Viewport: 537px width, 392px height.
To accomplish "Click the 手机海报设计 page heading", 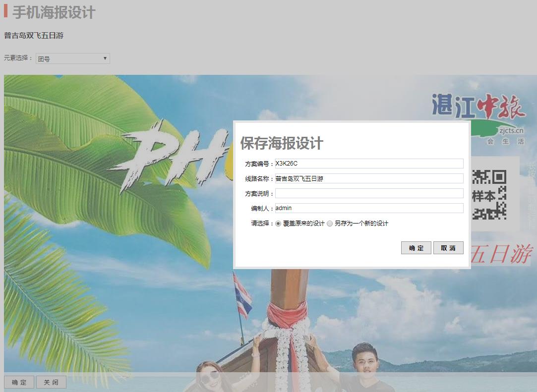I will pos(54,12).
